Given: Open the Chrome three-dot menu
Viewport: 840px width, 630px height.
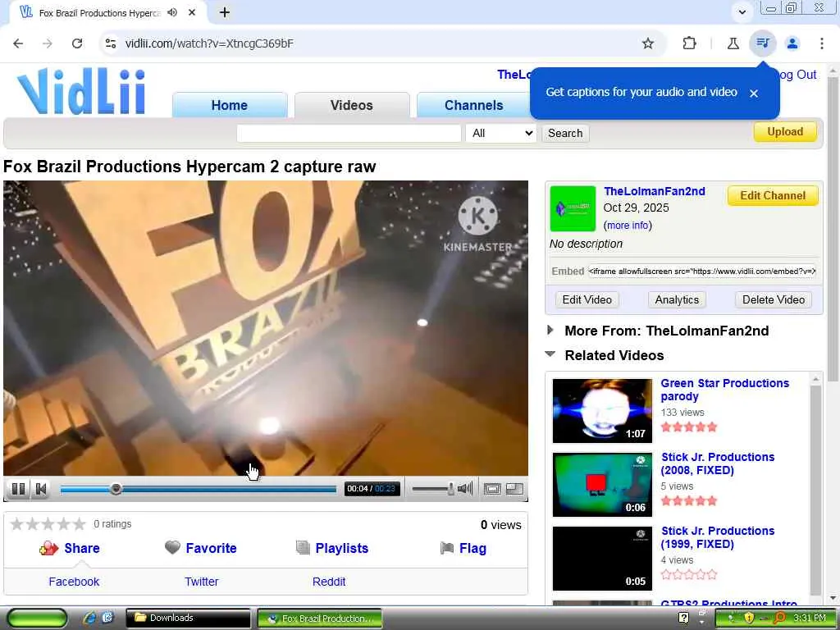Looking at the screenshot, I should pyautogui.click(x=822, y=43).
